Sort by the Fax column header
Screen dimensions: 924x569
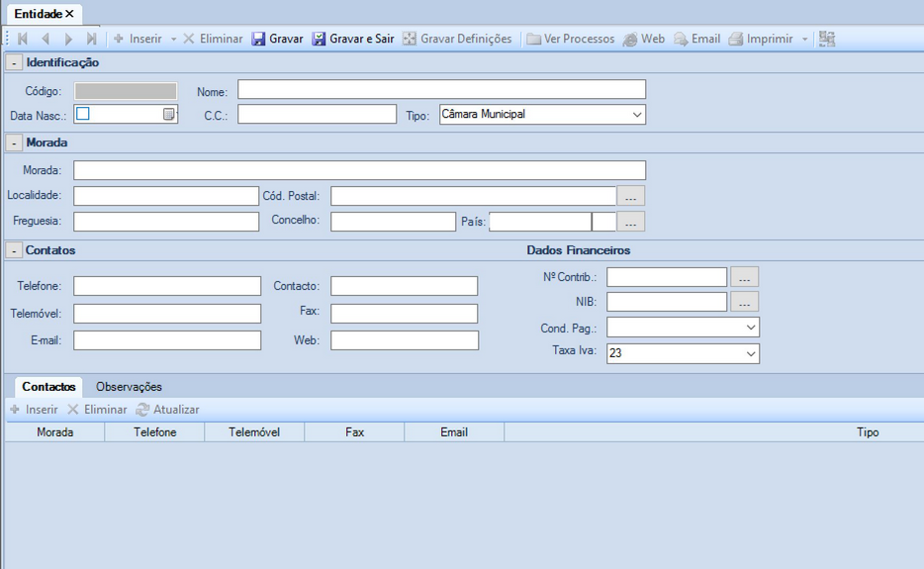[x=355, y=432]
